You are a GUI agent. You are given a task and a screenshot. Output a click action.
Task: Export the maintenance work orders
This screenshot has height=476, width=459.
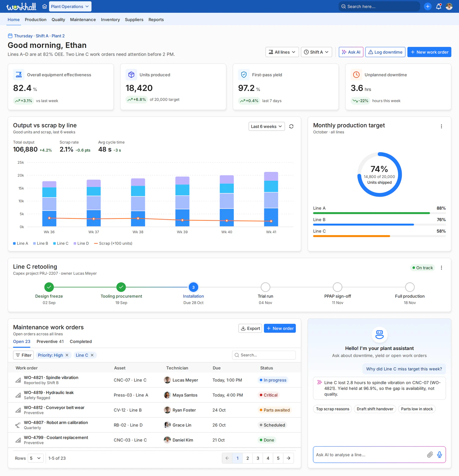tap(250, 328)
